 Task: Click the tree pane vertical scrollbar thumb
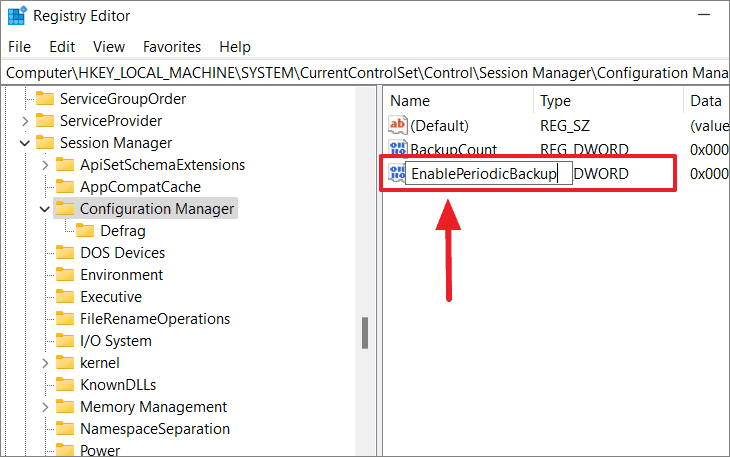365,333
